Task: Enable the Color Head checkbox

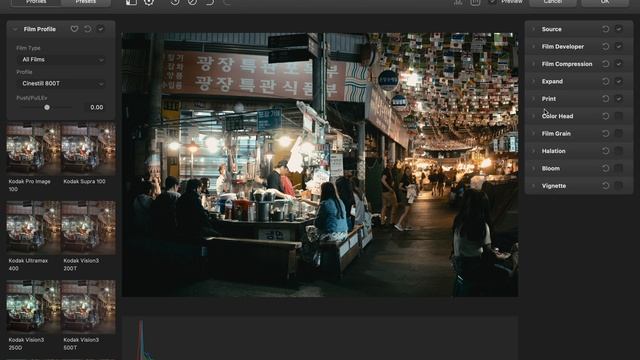Action: click(x=619, y=116)
